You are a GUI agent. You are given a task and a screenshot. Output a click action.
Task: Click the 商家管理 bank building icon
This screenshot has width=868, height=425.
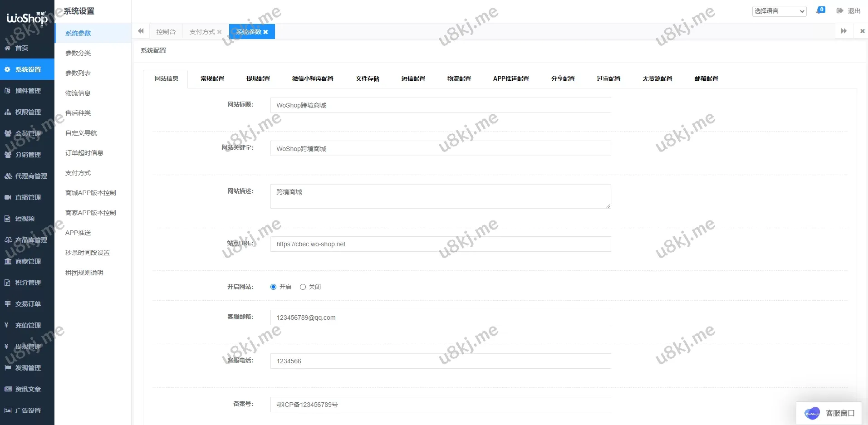[x=8, y=261]
